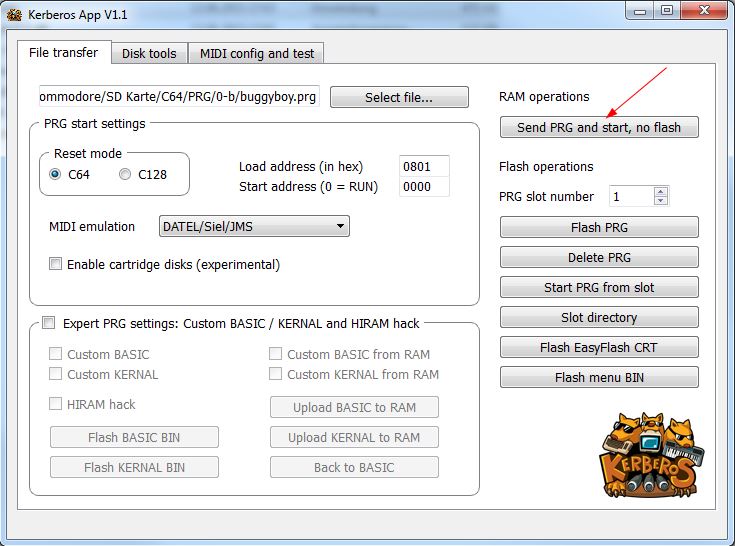Click the Start address input field
Screen dimensions: 735x546
tap(423, 187)
